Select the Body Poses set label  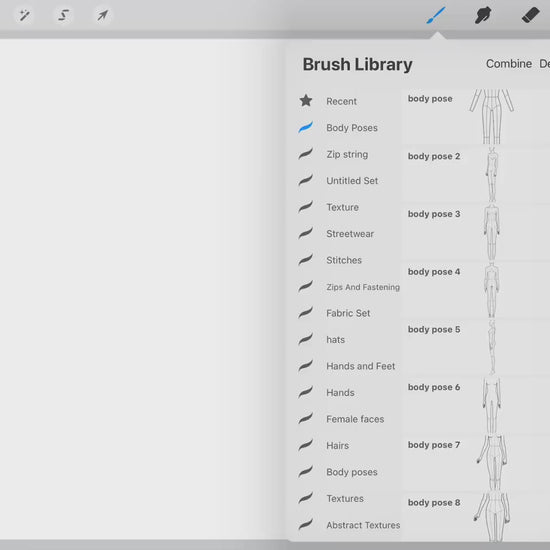pyautogui.click(x=352, y=128)
